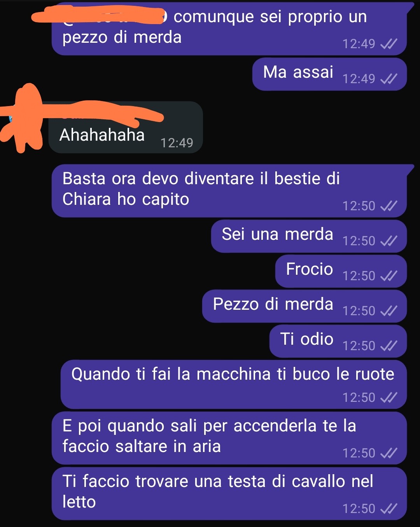Select the 'Ma assai' message bubble
This screenshot has height=527, width=420.
tap(329, 74)
